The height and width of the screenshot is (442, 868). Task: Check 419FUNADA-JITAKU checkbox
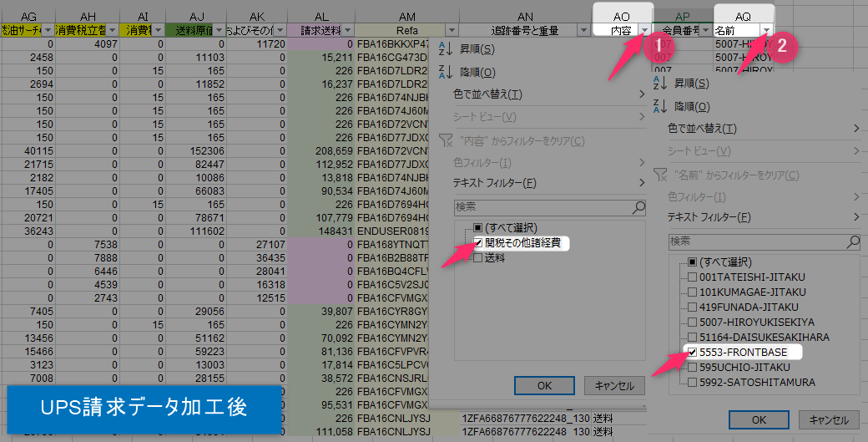[692, 307]
